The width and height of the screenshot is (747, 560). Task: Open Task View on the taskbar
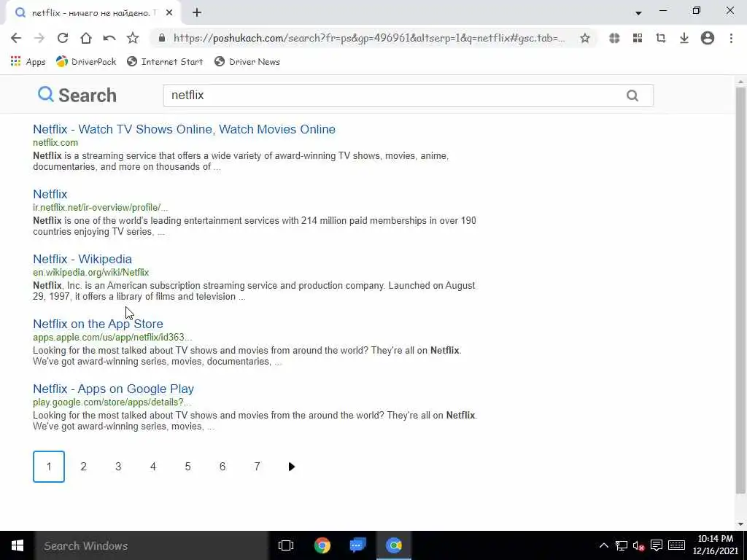click(286, 545)
